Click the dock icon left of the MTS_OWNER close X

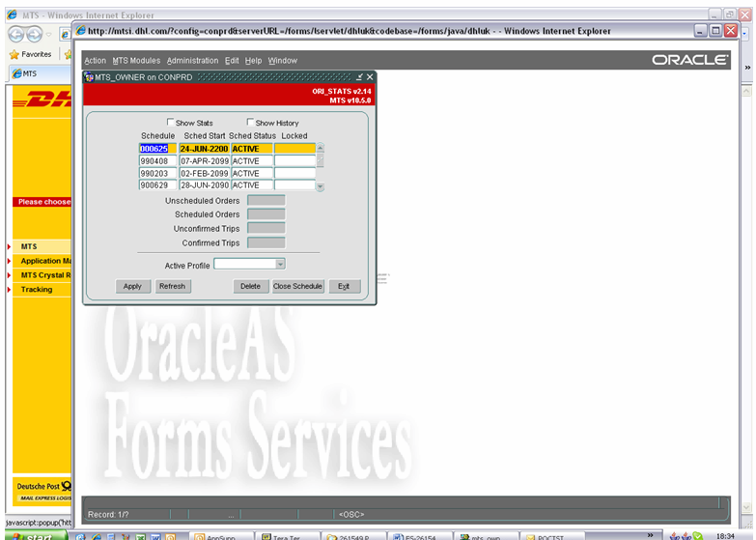pyautogui.click(x=359, y=77)
